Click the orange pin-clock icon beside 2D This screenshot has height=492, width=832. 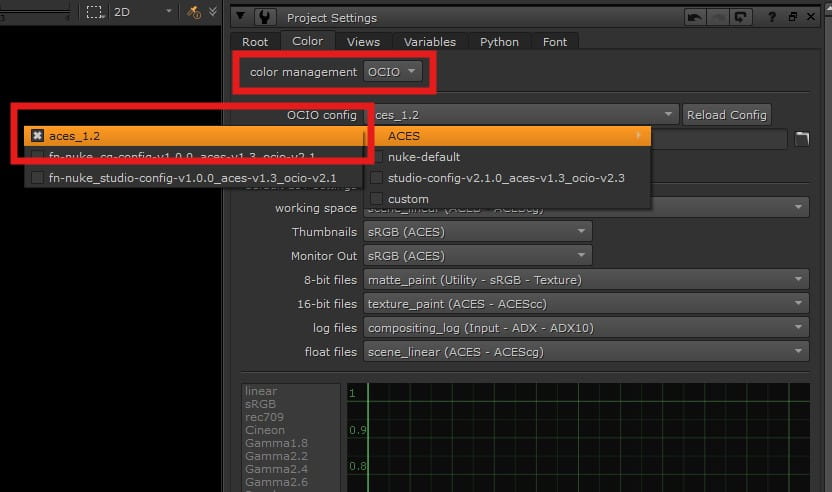194,12
